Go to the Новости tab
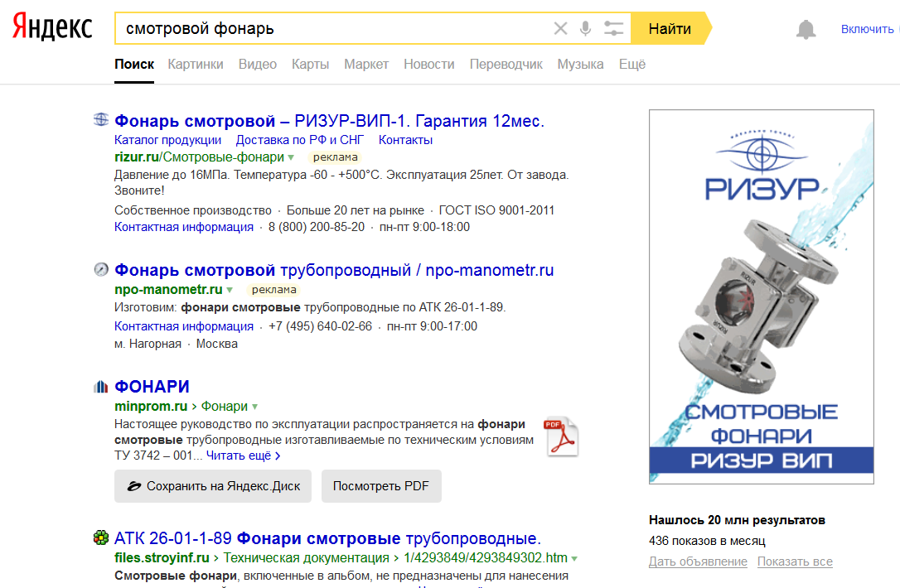This screenshot has width=900, height=588. 429,65
